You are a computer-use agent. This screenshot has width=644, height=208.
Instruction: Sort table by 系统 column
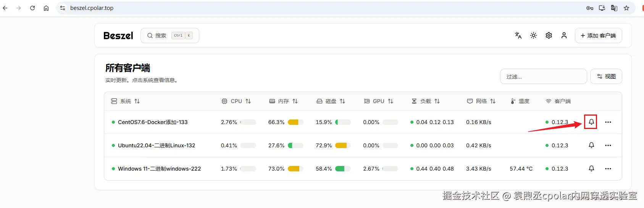[x=126, y=101]
